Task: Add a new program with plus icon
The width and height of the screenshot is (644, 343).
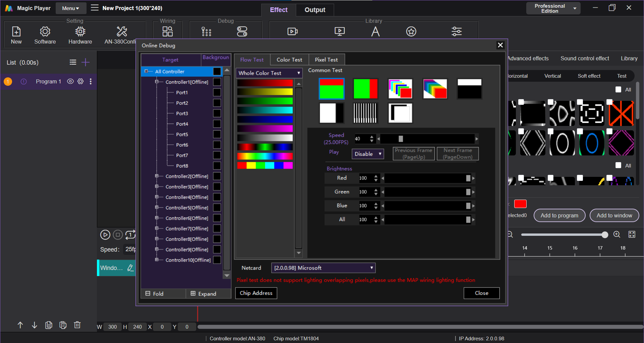Action: [86, 62]
